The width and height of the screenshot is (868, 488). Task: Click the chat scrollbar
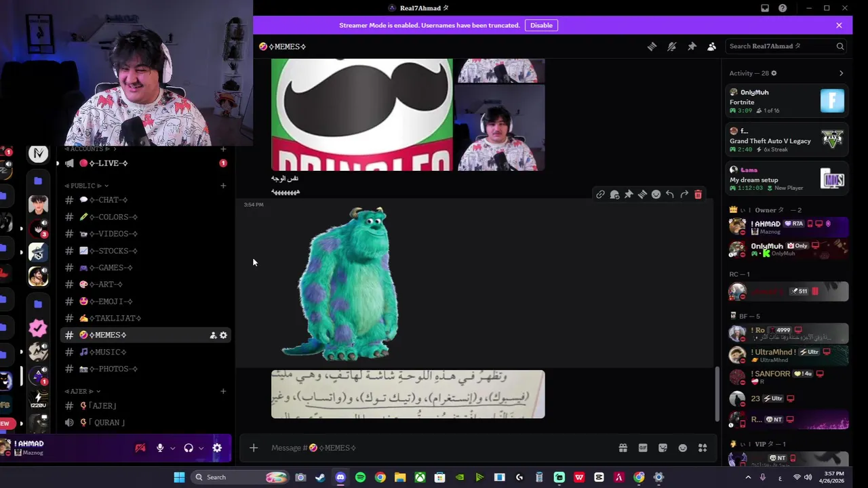717,394
